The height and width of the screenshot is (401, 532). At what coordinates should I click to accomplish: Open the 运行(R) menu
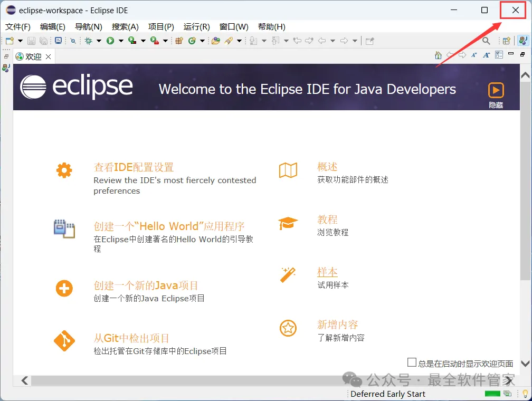pyautogui.click(x=197, y=26)
